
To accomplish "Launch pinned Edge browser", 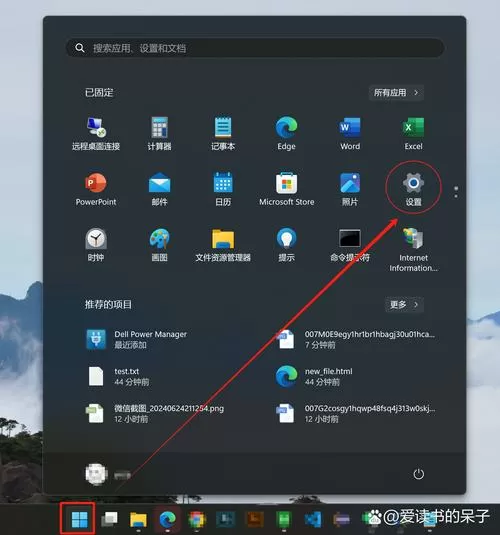I will [x=286, y=134].
